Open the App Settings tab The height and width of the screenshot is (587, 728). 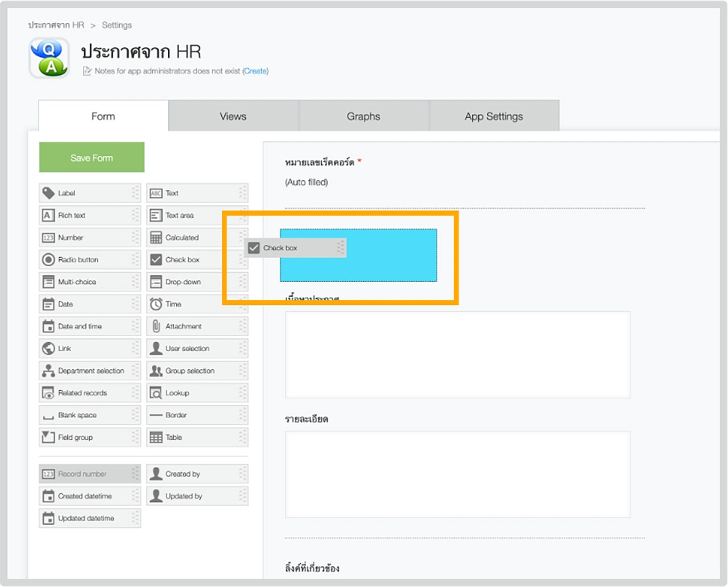pyautogui.click(x=494, y=117)
